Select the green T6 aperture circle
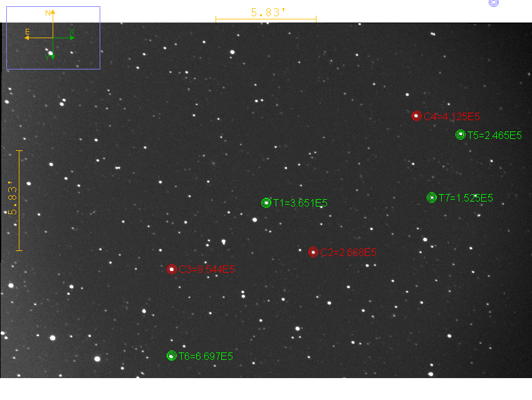This screenshot has width=532, height=400. (x=172, y=356)
